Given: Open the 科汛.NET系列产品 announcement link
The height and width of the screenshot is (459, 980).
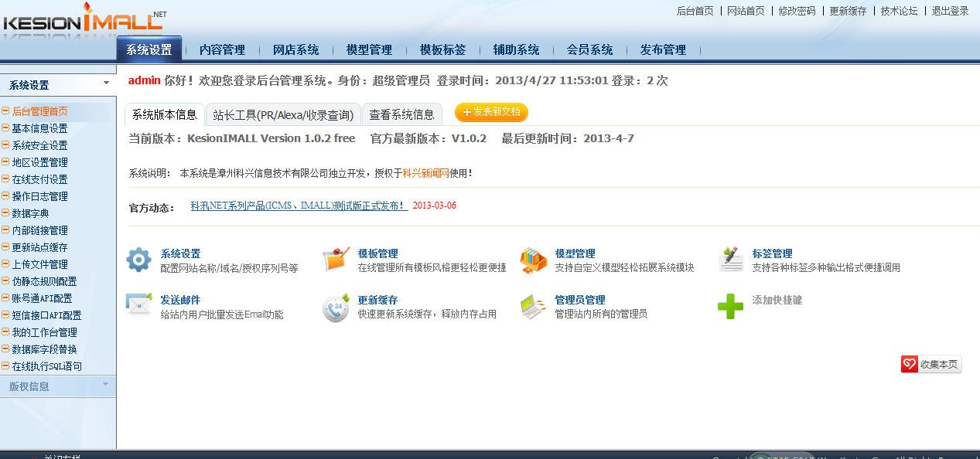Looking at the screenshot, I should tap(299, 206).
